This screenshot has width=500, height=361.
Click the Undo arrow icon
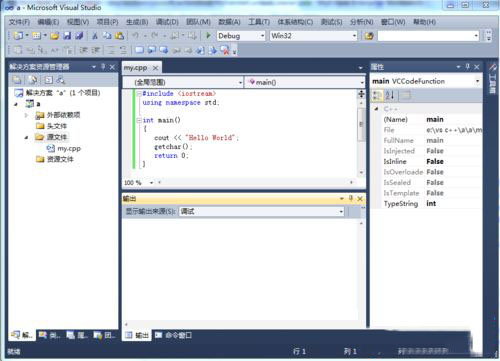(x=136, y=36)
